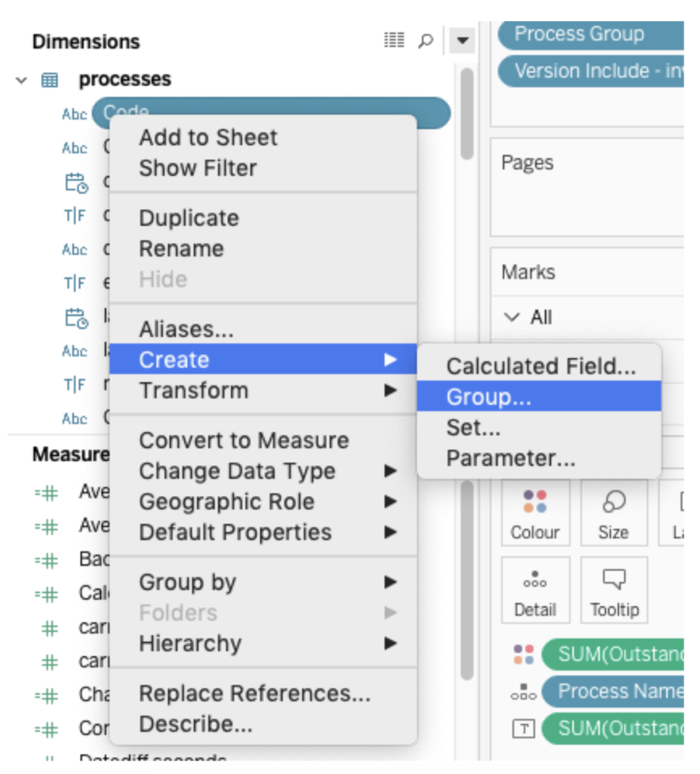700x774 pixels.
Task: Click the Size shelf icon
Action: 613,514
